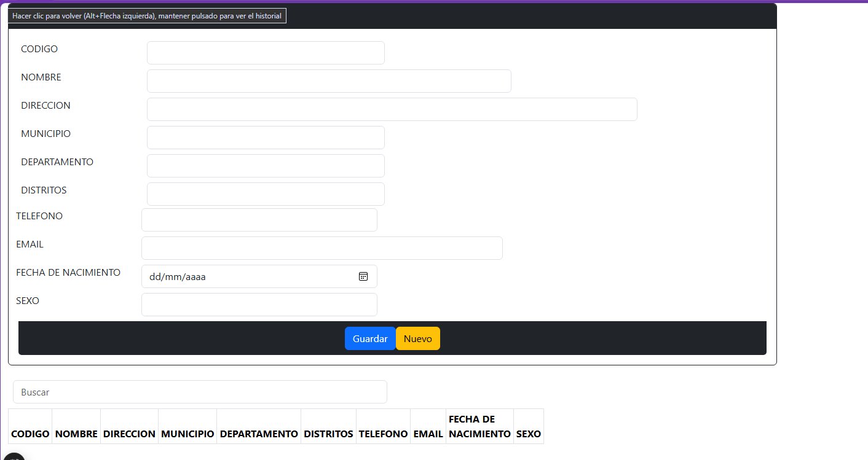This screenshot has height=460, width=868.
Task: Click the DISTRITOS form label
Action: click(44, 190)
